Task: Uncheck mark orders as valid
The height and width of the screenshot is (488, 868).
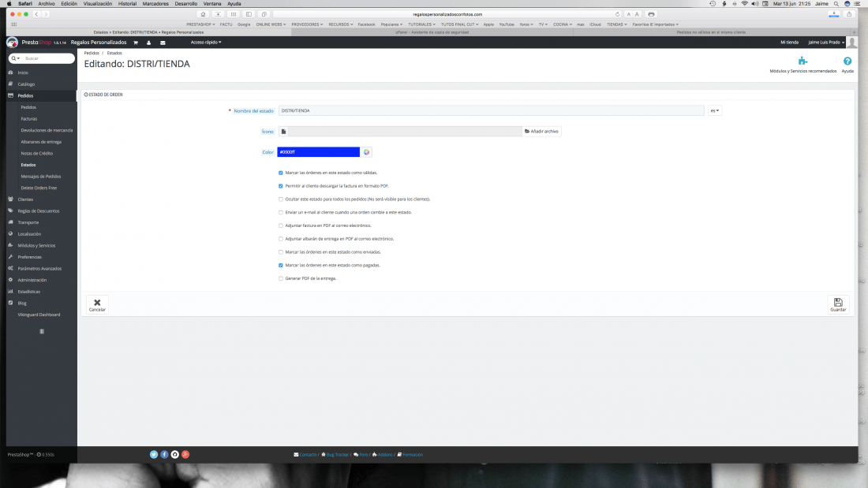Action: point(281,173)
